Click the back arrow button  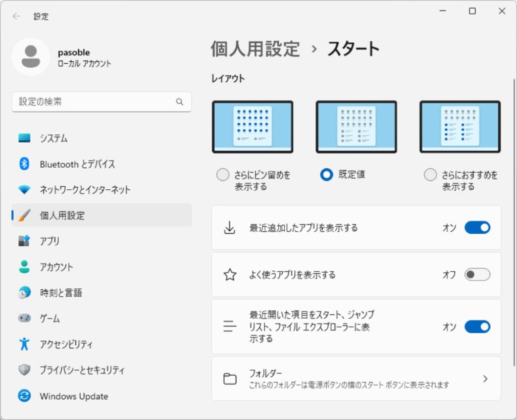click(x=16, y=16)
